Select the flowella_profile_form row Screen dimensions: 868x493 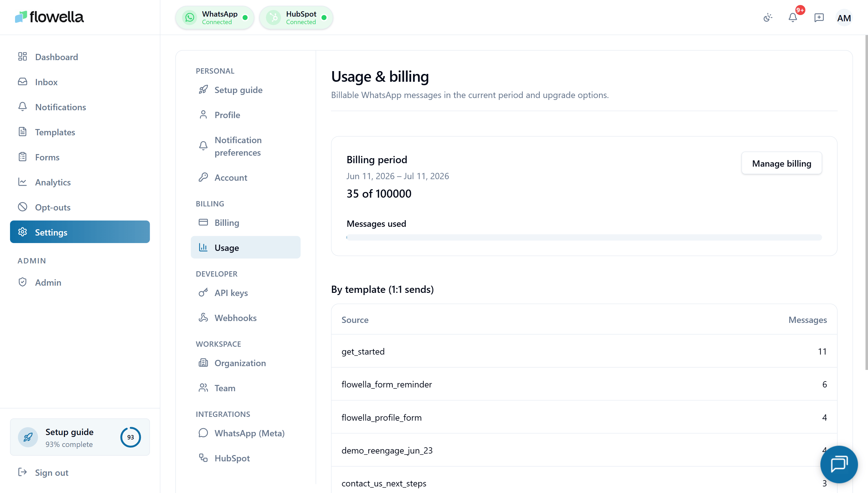click(584, 417)
